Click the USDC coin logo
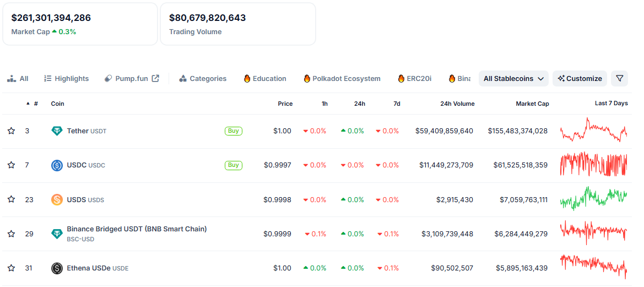The height and width of the screenshot is (287, 644). click(x=57, y=165)
